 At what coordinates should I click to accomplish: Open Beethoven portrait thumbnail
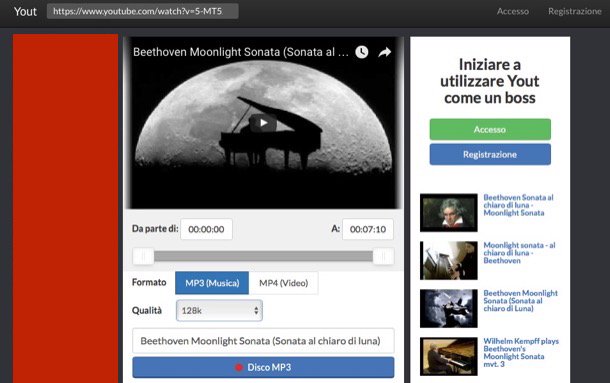(449, 213)
